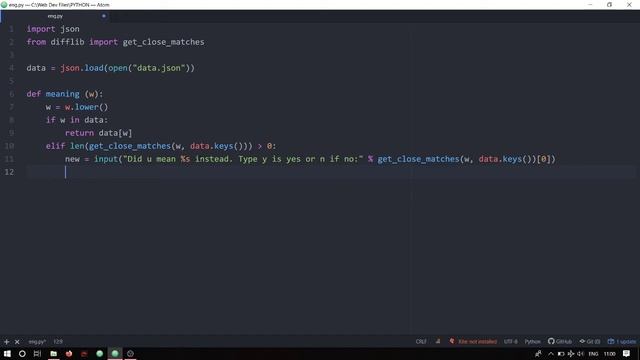Image resolution: width=640 pixels, height=360 pixels.
Task: Open the People icon in system tray
Action: [538, 353]
